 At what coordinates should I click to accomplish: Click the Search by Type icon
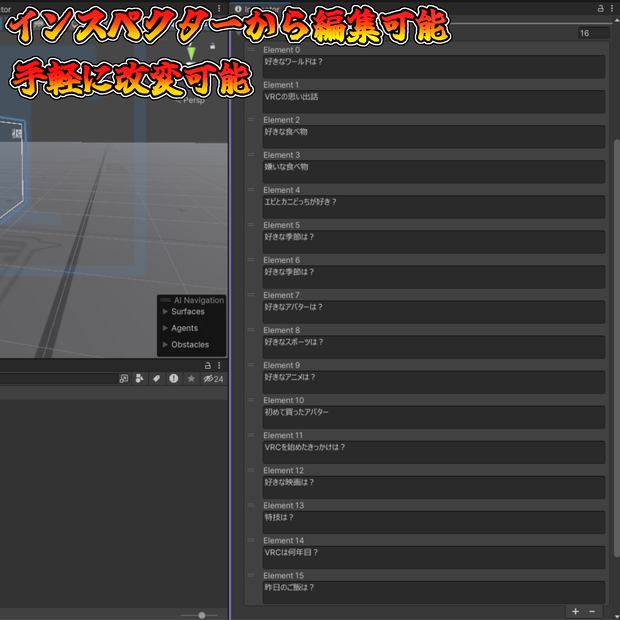(x=139, y=379)
